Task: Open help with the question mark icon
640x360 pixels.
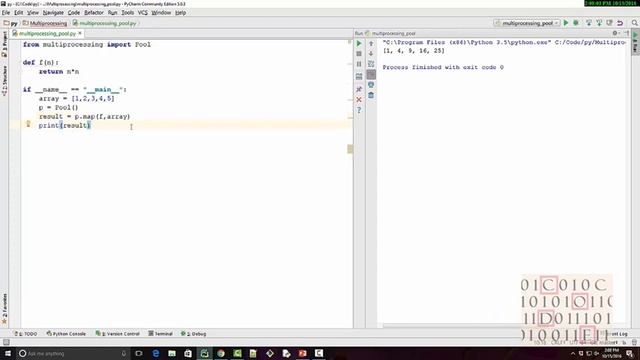Action: point(359,110)
